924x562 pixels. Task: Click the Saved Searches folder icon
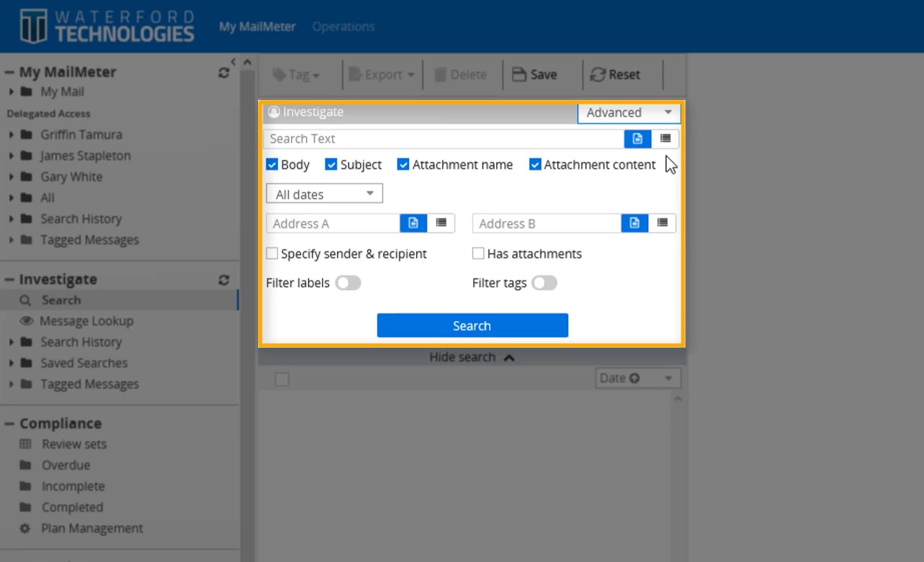click(x=26, y=363)
